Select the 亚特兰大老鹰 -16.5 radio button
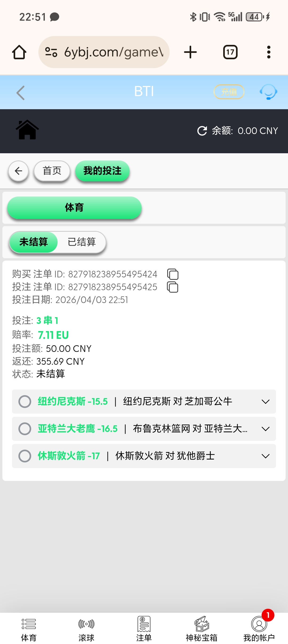This screenshot has height=644, width=288. click(25, 429)
